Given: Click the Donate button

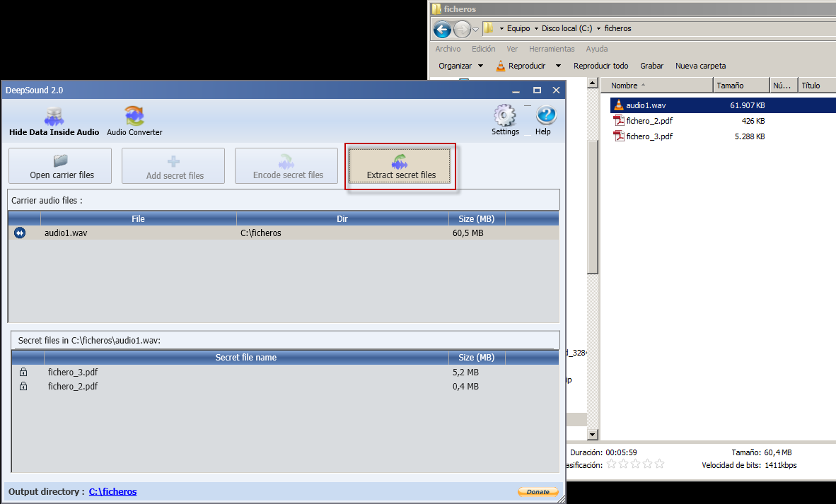Looking at the screenshot, I should tap(538, 492).
